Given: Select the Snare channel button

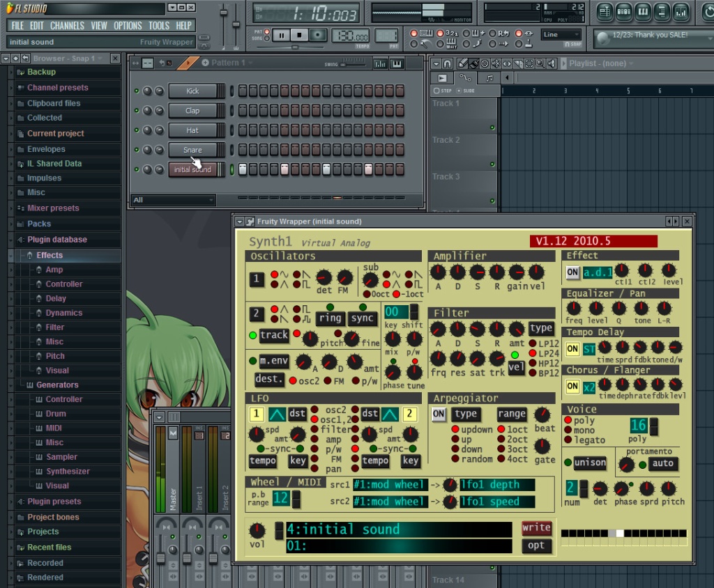Looking at the screenshot, I should 192,150.
